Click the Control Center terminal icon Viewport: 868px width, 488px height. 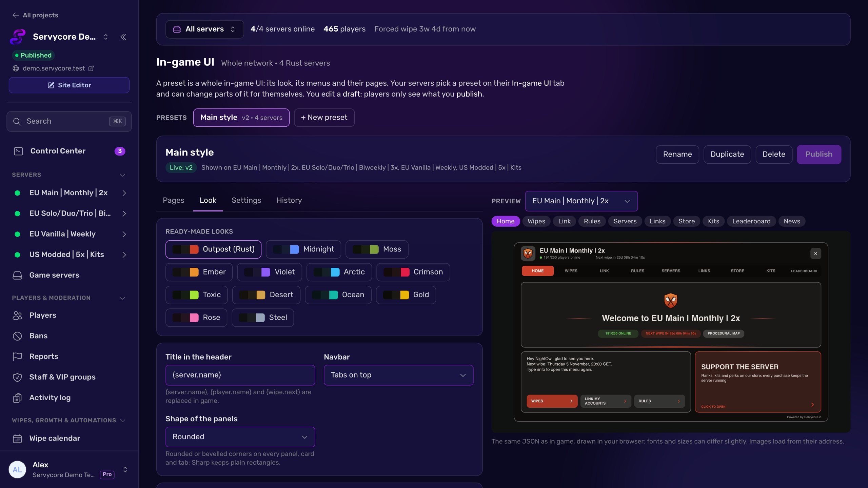18,151
